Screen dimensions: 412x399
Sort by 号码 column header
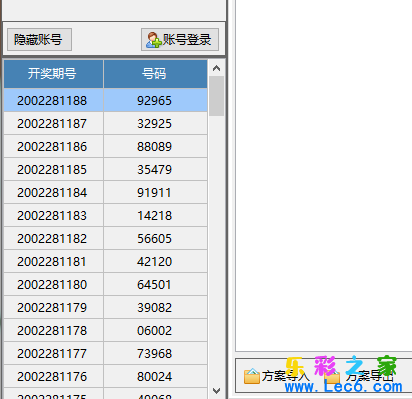coord(155,74)
